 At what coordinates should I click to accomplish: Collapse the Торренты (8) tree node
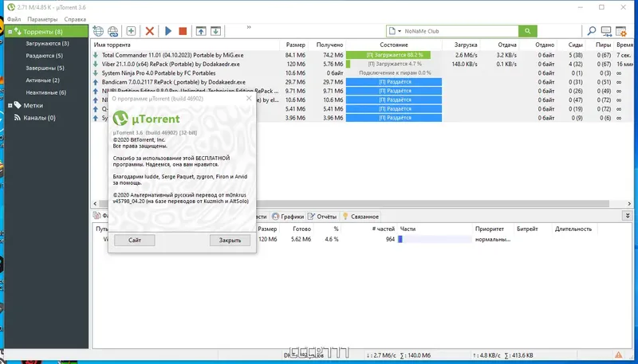click(x=10, y=32)
